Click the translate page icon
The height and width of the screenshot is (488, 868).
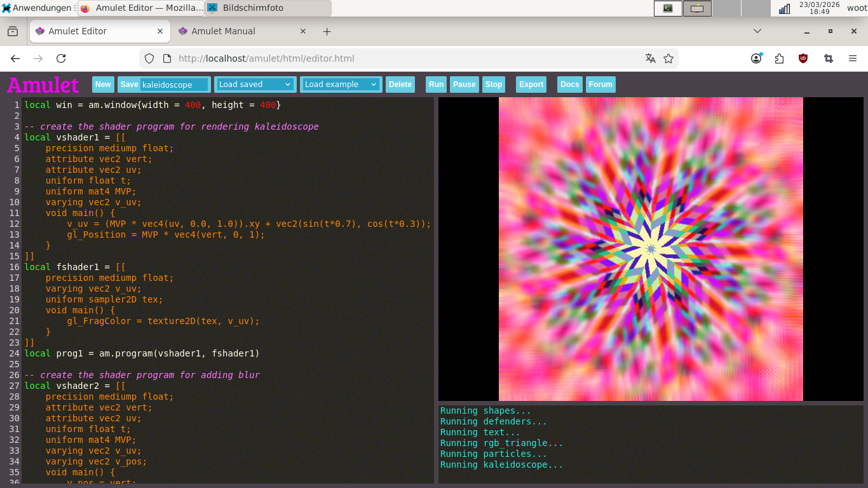point(650,58)
